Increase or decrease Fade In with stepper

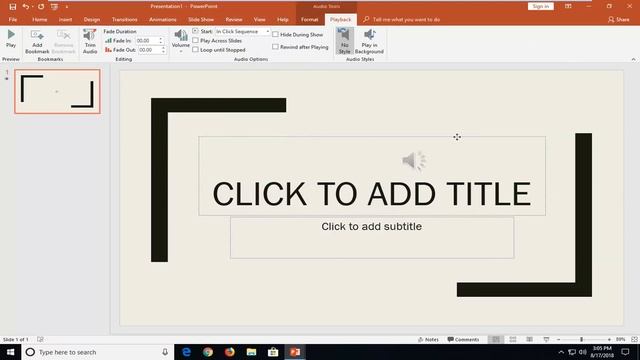click(x=160, y=40)
